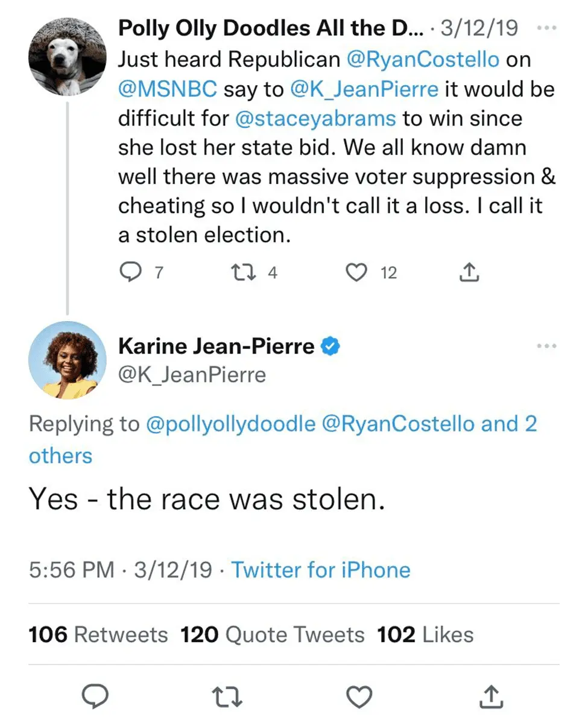Open more options for Polly's tweet
Viewport: 588px width, 726px height.
(546, 28)
